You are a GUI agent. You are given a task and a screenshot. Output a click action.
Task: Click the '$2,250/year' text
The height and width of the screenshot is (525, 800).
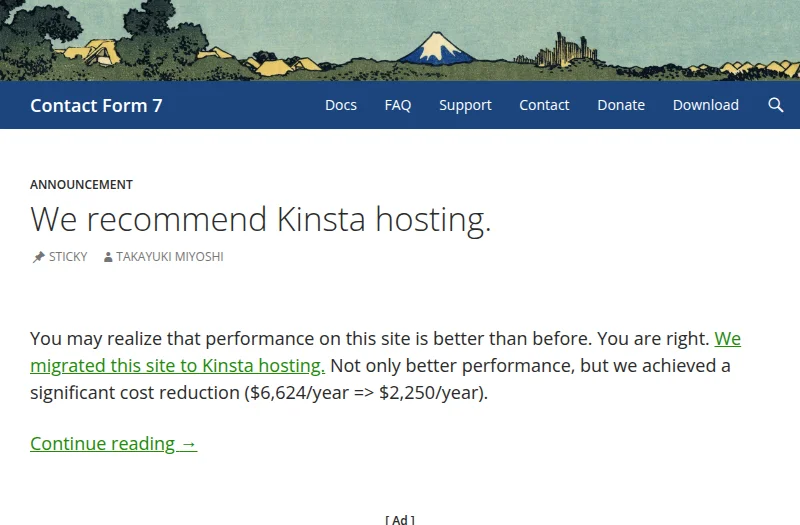tap(431, 393)
